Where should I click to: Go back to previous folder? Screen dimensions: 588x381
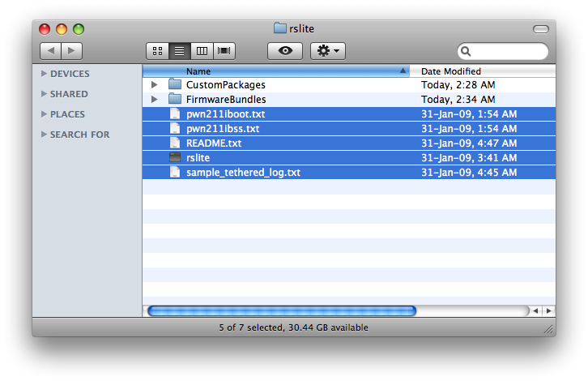(50, 51)
